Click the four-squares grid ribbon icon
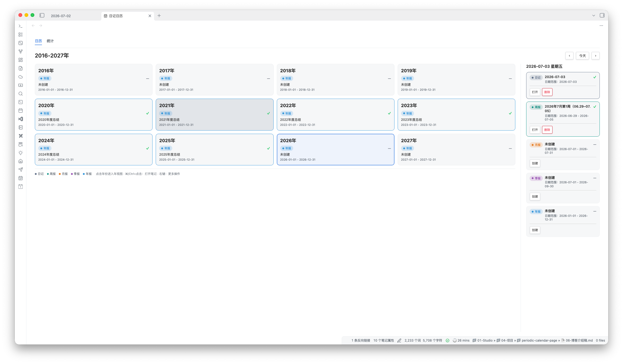 point(21,60)
